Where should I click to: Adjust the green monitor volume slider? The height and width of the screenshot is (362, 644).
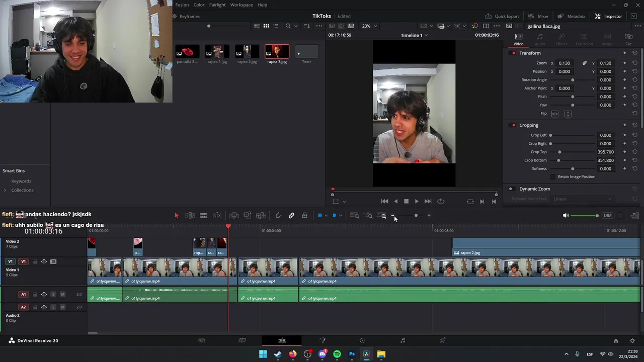[585, 216]
